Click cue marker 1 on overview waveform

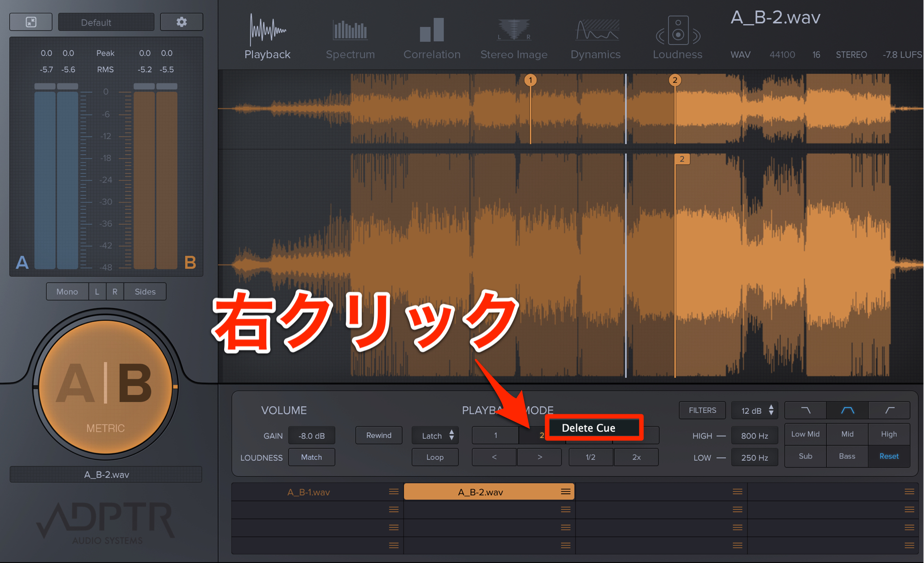pos(530,80)
